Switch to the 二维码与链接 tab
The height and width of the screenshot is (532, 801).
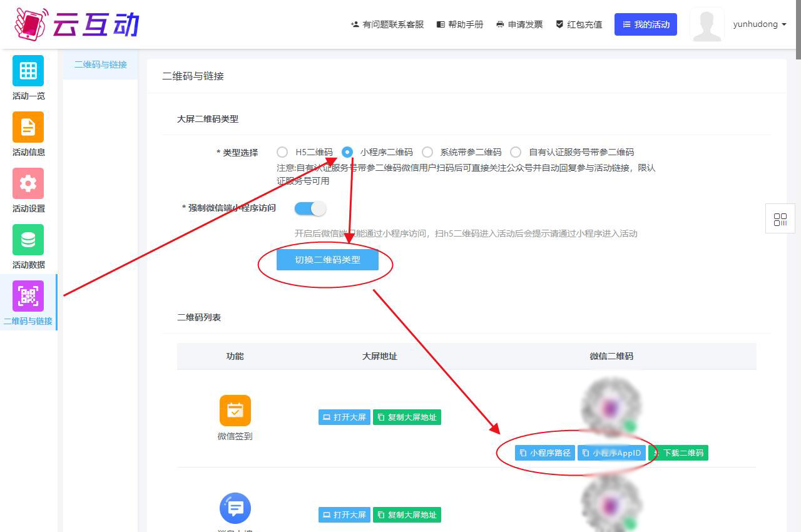[100, 64]
